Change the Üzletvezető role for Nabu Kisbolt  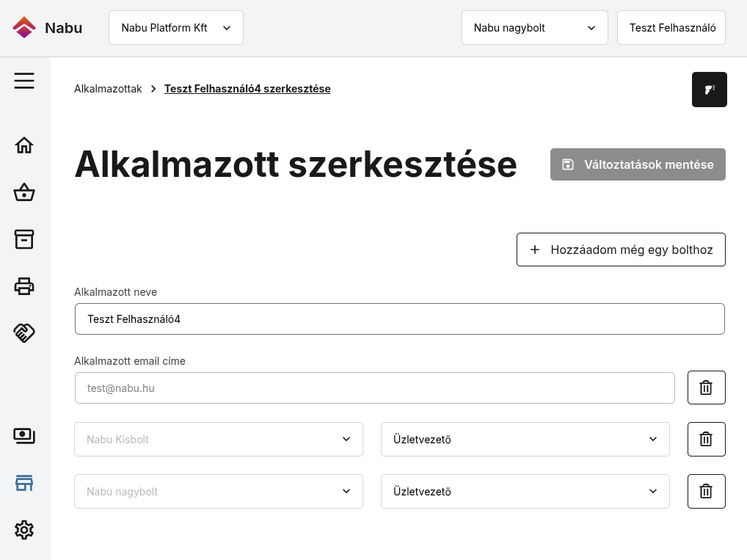point(525,439)
